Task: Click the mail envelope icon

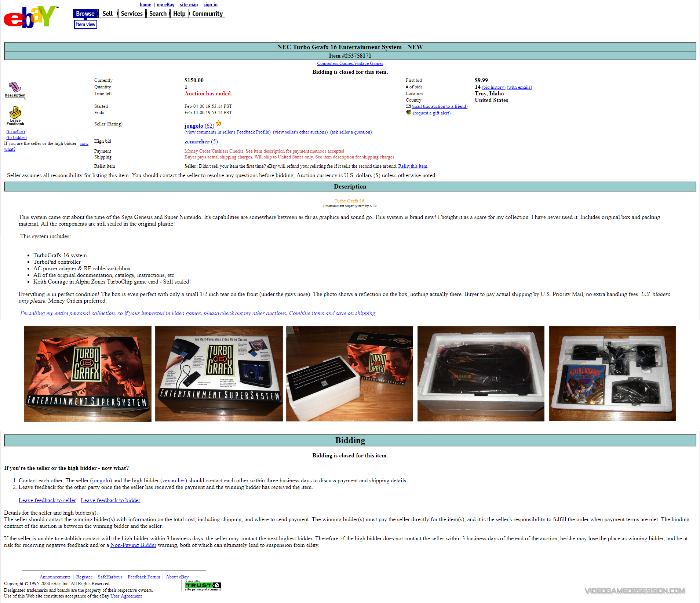Action: 408,106
